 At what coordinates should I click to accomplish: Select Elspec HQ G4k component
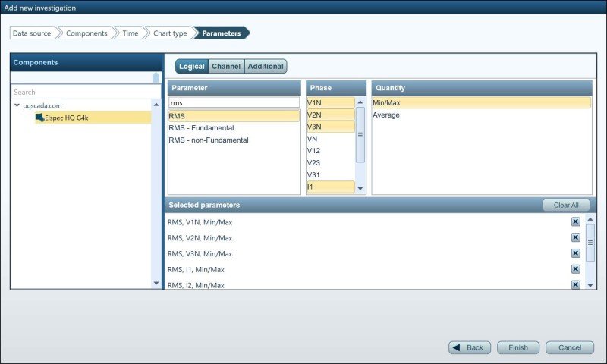(x=93, y=118)
